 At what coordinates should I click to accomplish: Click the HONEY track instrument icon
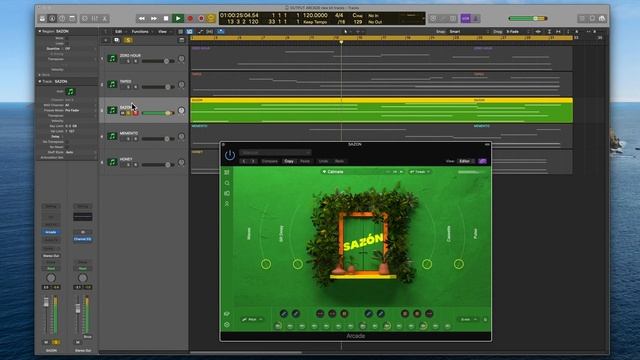pos(112,162)
